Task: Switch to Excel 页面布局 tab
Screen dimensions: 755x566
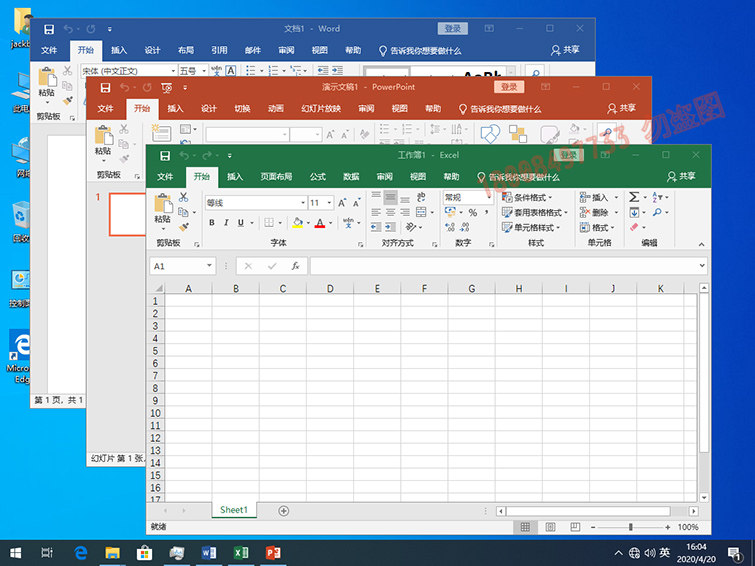Action: tap(276, 177)
